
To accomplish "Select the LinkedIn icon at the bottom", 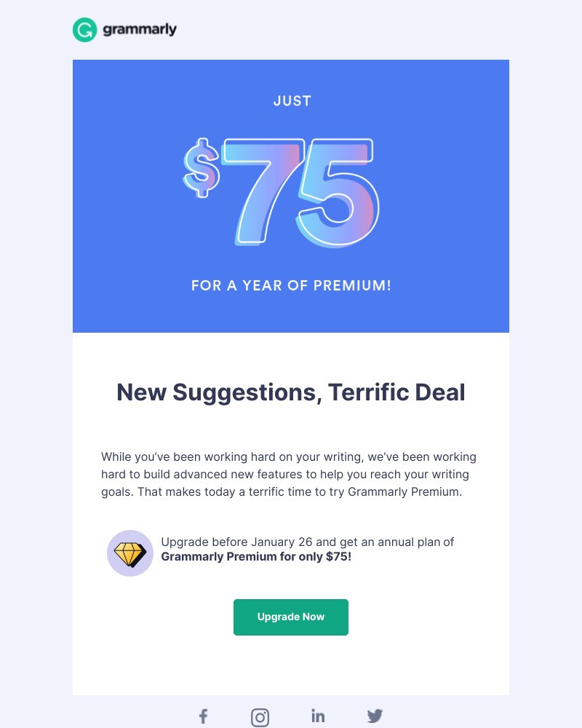I will [317, 716].
